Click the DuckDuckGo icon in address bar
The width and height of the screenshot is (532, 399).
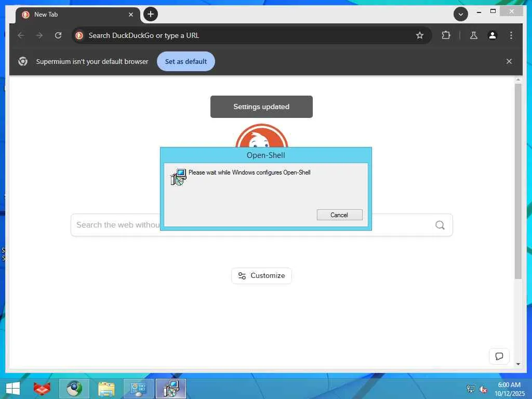(79, 35)
